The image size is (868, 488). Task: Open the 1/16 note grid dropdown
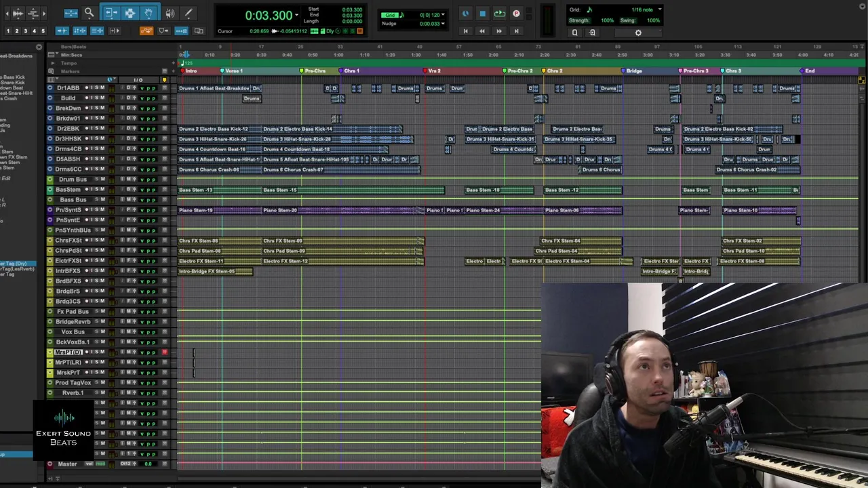pyautogui.click(x=660, y=9)
